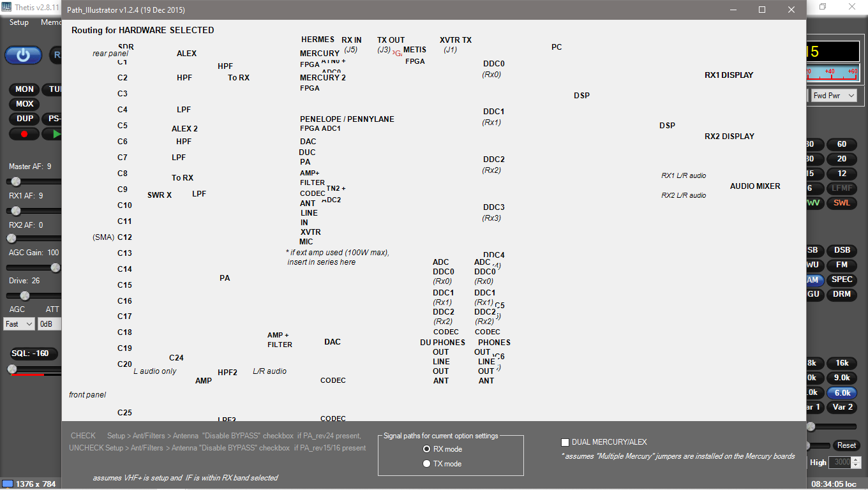The height and width of the screenshot is (490, 868).
Task: Open the ATT 0dB dropdown
Action: coord(50,324)
